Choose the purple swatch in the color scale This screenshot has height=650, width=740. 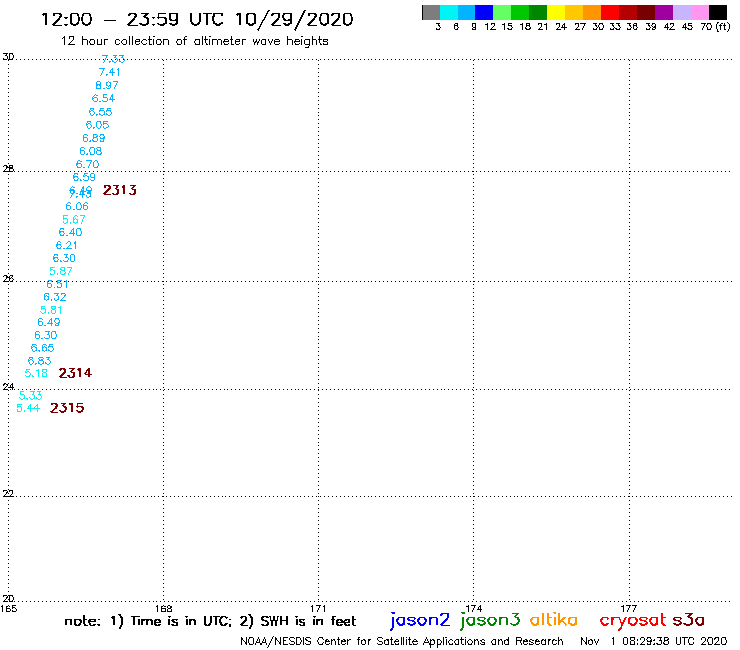(664, 12)
